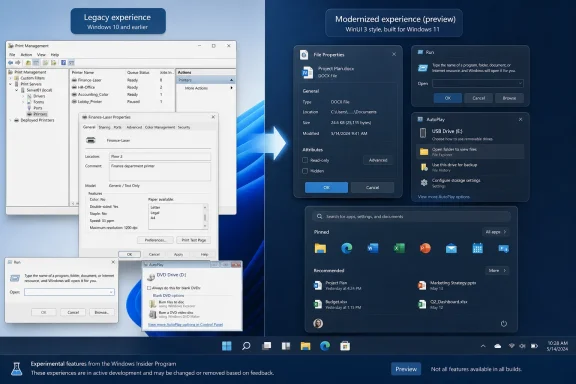Click OK in the dark File Properties dialog
The height and width of the screenshot is (384, 576).
(x=326, y=187)
